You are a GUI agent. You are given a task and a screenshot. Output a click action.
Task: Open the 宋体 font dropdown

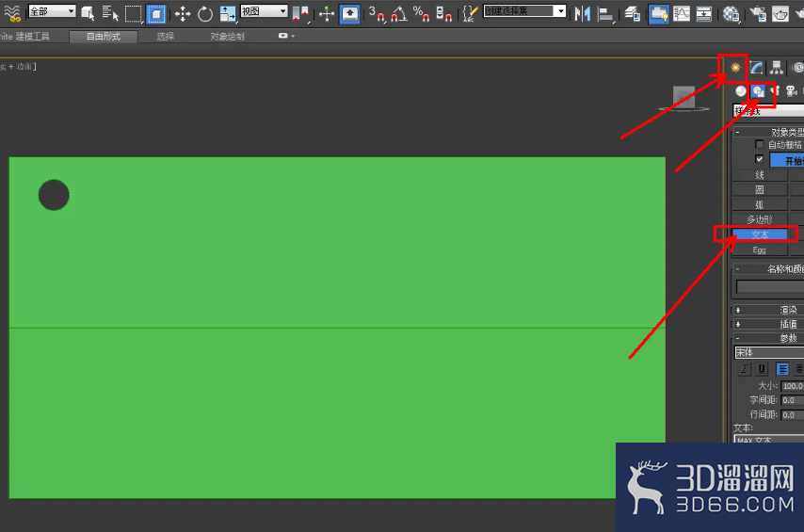click(x=769, y=352)
